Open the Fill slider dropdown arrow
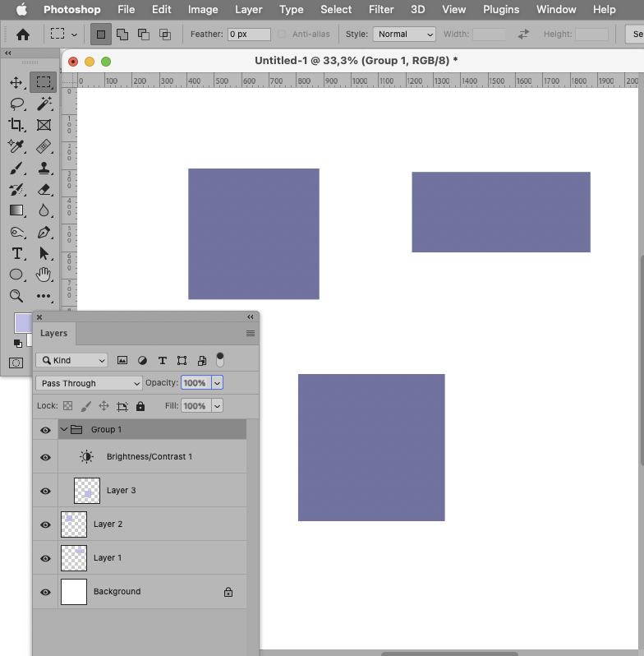The width and height of the screenshot is (644, 656). [217, 406]
